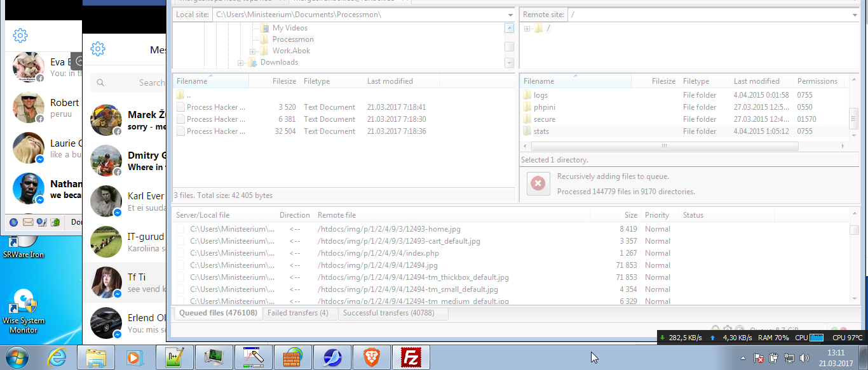The width and height of the screenshot is (868, 370).
Task: Select phpini folder icon in remote list
Action: tap(527, 107)
